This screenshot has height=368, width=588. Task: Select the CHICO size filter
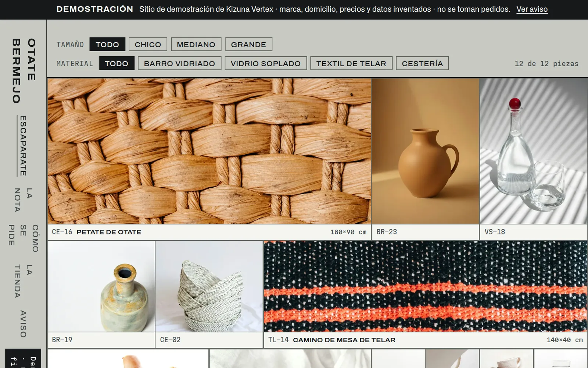click(148, 44)
